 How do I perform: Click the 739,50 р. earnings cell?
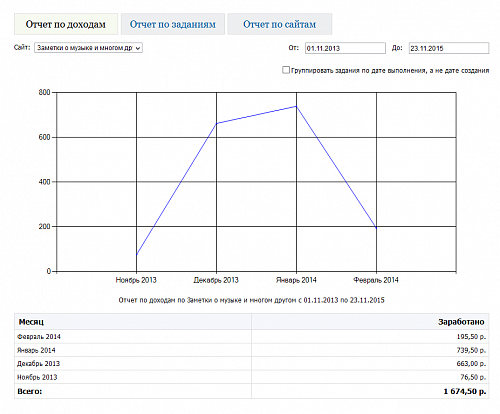471,350
